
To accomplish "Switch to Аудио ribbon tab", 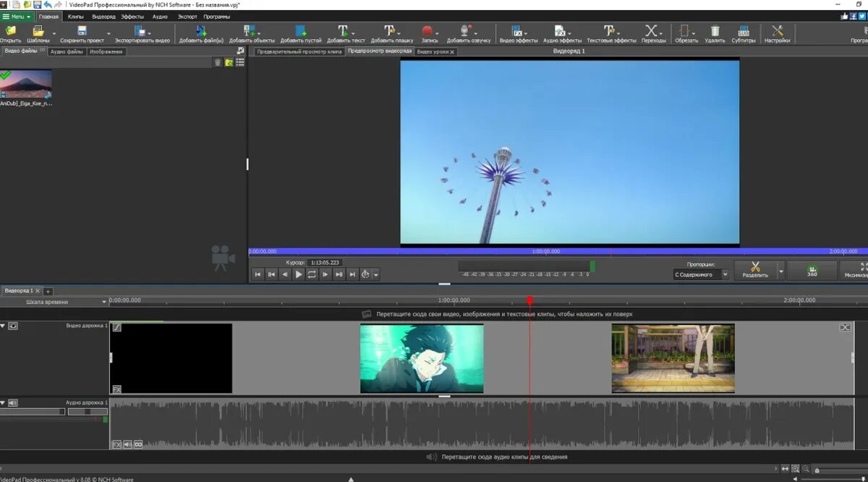I will [160, 16].
